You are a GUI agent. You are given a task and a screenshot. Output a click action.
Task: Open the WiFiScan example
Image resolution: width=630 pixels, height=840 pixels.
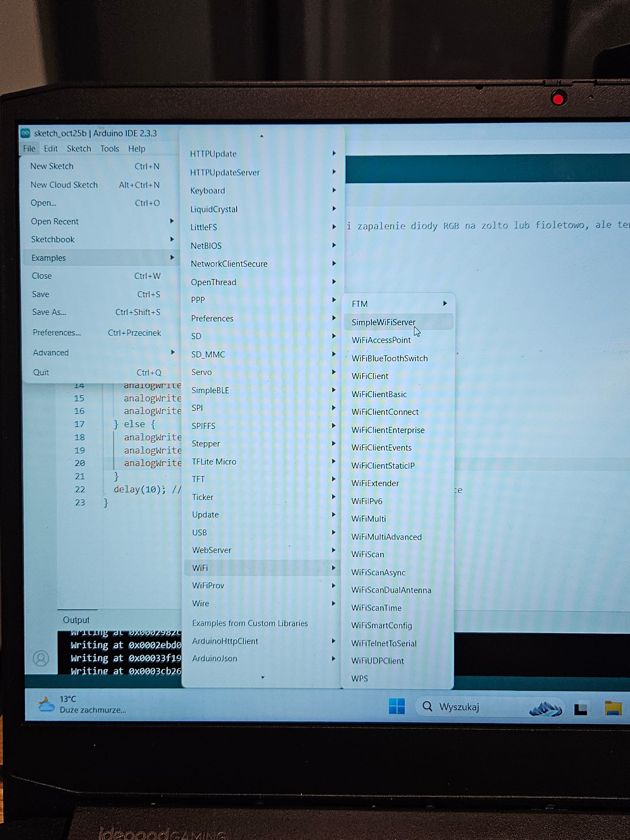tap(398, 554)
